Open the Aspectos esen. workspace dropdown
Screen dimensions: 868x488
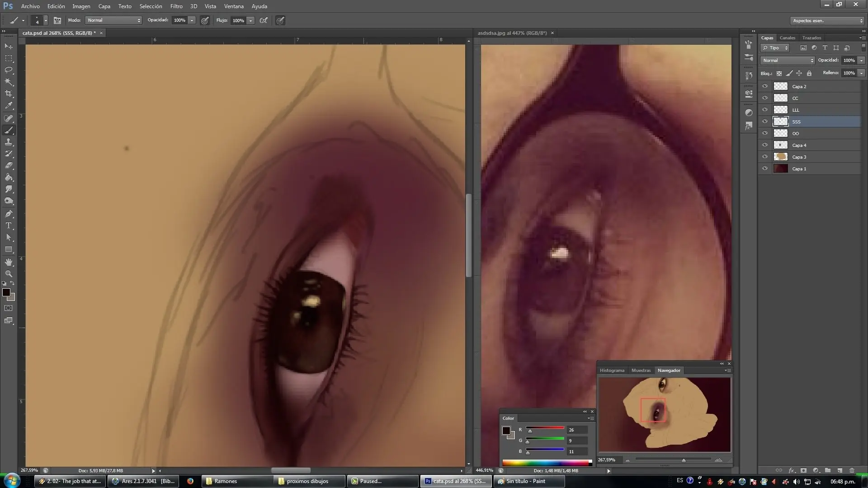coord(827,20)
